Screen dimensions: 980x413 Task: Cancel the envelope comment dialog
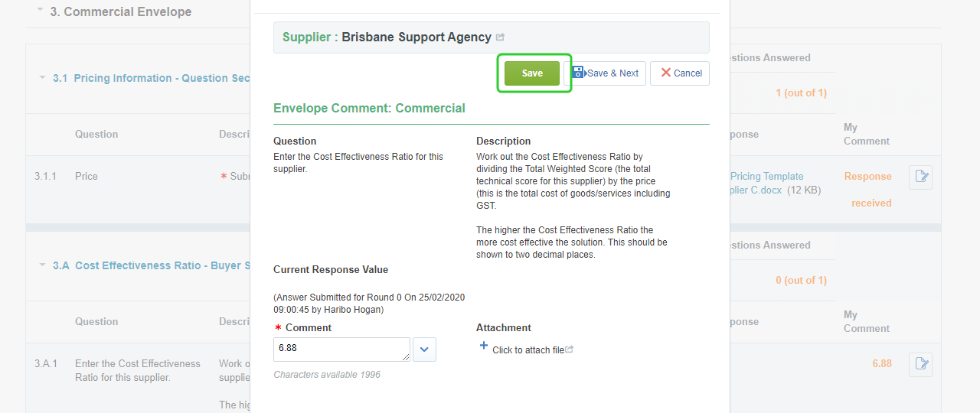pyautogui.click(x=680, y=73)
